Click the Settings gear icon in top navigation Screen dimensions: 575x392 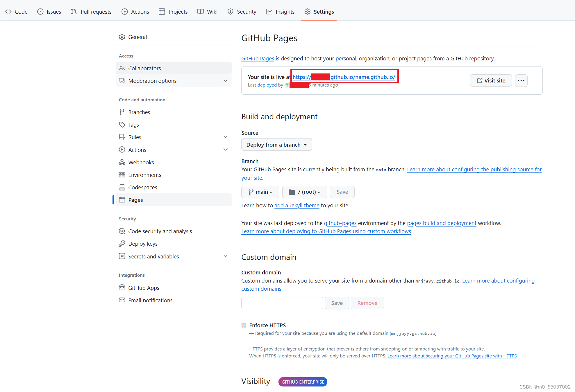[x=308, y=12]
